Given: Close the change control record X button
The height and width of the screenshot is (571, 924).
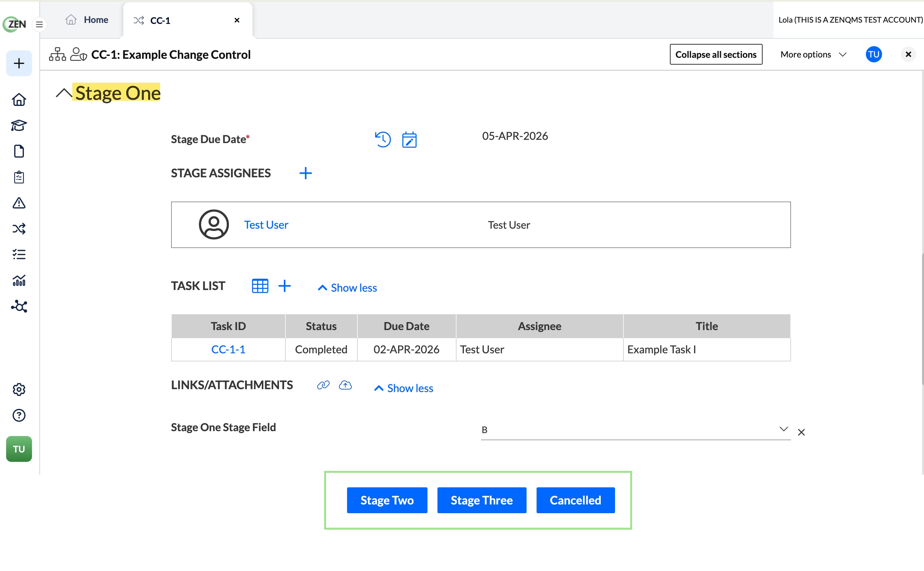Looking at the screenshot, I should tap(908, 54).
